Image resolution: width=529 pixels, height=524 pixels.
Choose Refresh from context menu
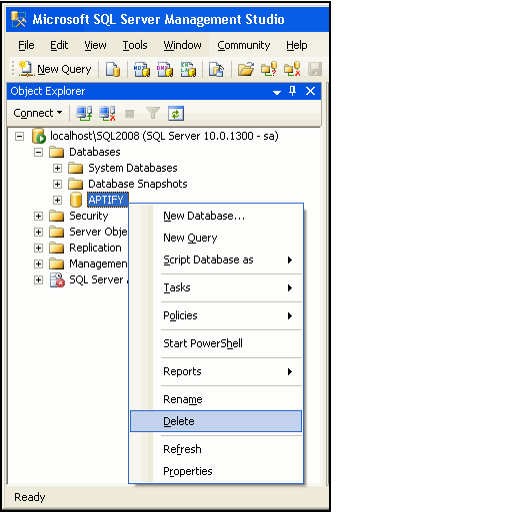point(216,449)
